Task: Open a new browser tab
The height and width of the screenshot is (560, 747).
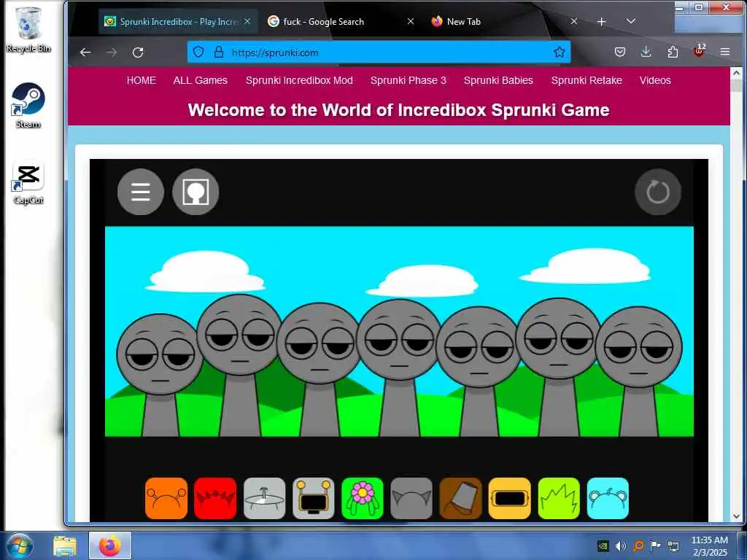Action: pos(602,21)
